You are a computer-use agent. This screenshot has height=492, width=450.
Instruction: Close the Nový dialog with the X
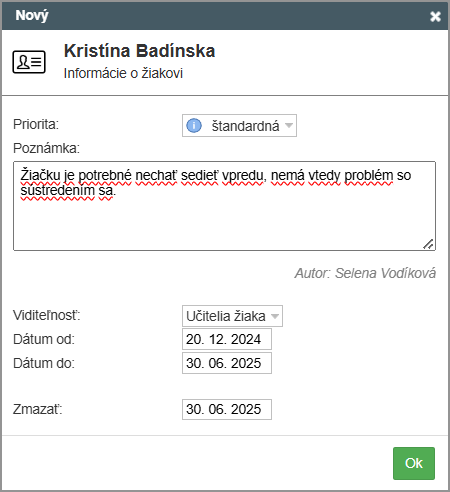tap(435, 16)
